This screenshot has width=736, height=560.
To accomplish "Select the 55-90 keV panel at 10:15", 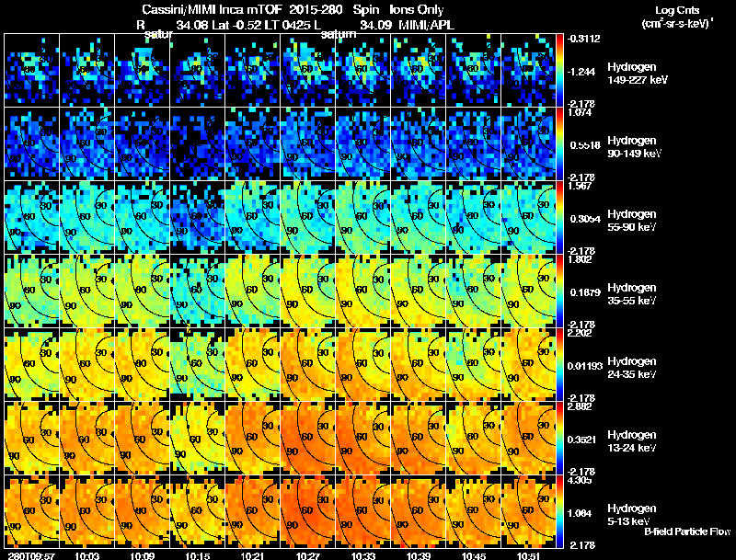I will pyautogui.click(x=197, y=218).
